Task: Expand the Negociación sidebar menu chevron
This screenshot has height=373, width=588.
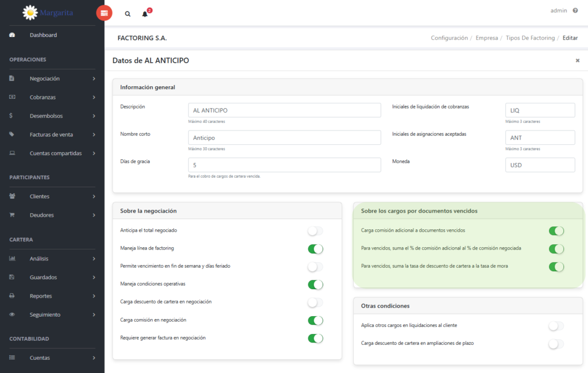Action: pos(94,78)
